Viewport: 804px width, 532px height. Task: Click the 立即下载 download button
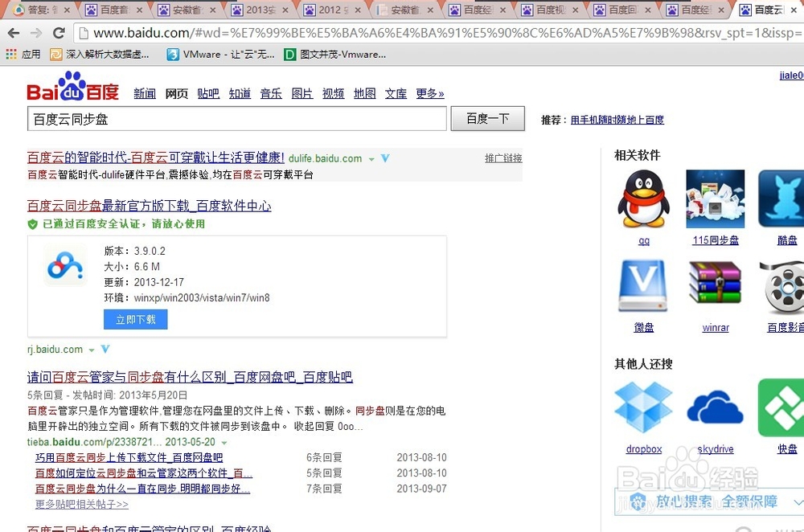pos(135,319)
